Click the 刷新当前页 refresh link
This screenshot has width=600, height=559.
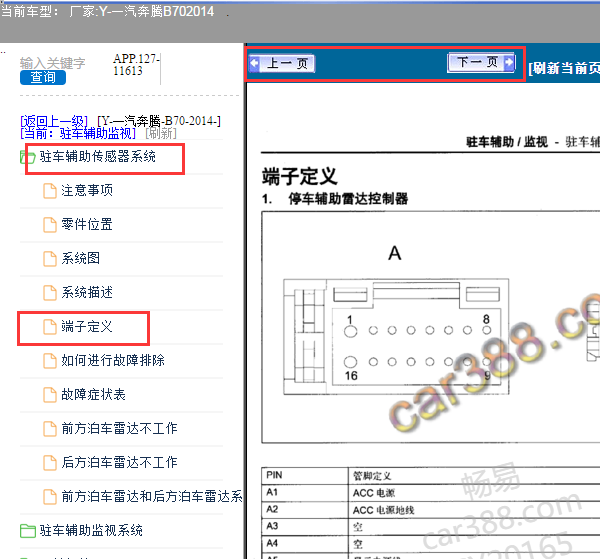point(564,68)
